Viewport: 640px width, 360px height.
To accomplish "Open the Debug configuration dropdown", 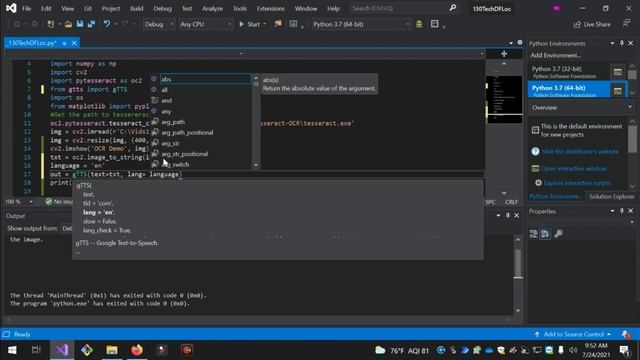I will point(158,24).
